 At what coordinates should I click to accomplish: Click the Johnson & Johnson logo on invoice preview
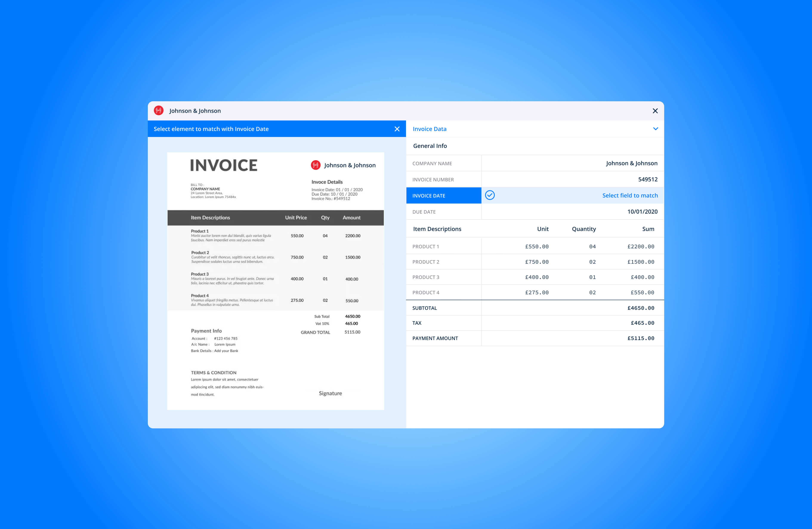click(316, 165)
